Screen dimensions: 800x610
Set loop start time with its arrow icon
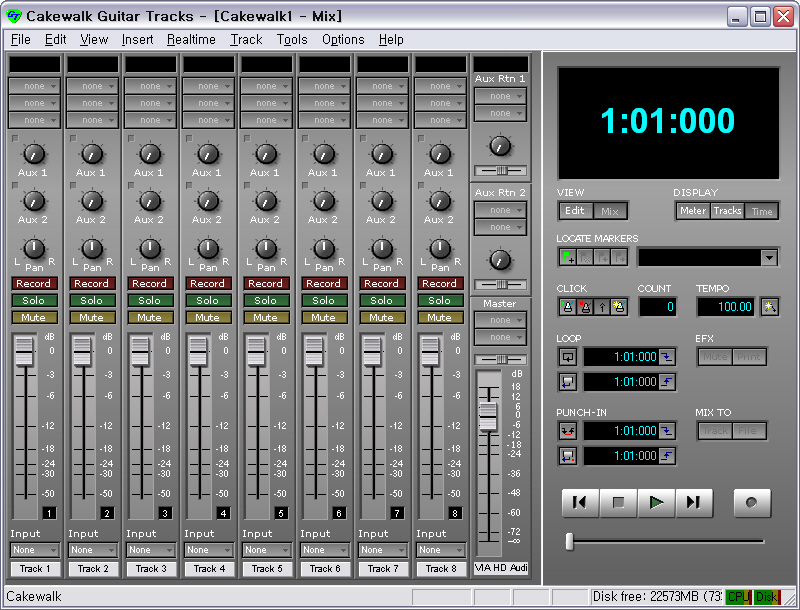click(666, 357)
